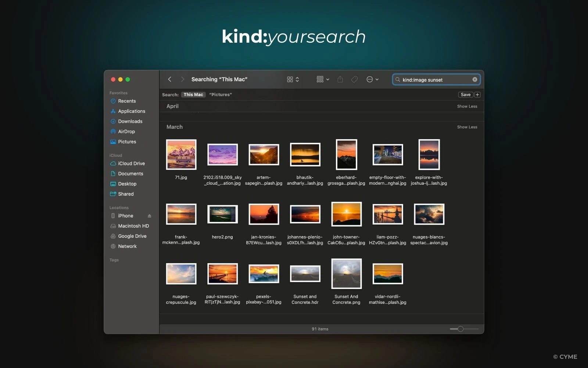Select the artem-sapegin image thumbnail

[x=264, y=155]
